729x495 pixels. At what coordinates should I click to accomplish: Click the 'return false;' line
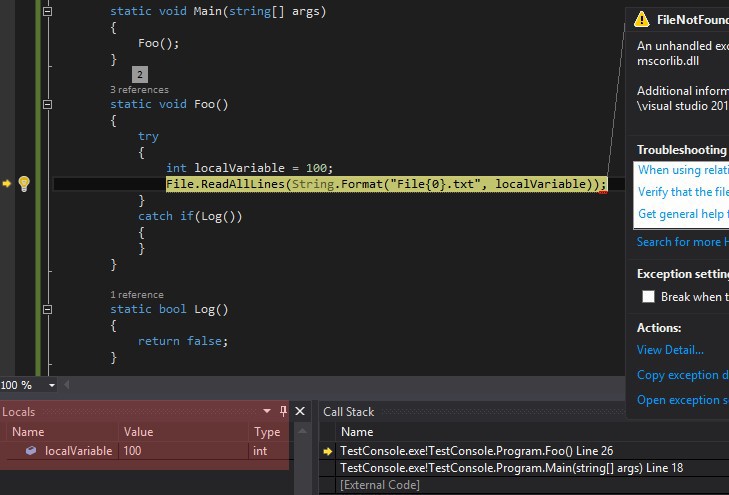183,341
